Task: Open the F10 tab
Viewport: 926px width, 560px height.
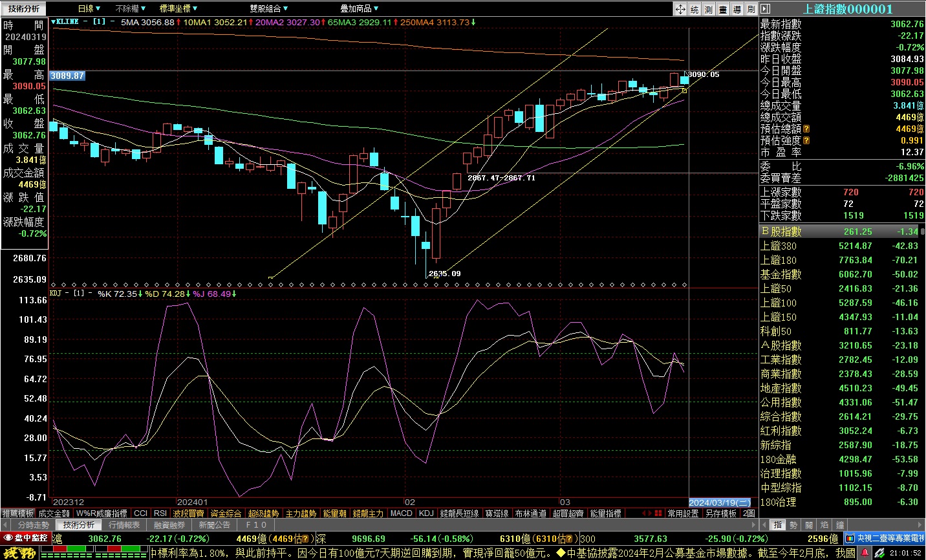Action: tap(256, 525)
